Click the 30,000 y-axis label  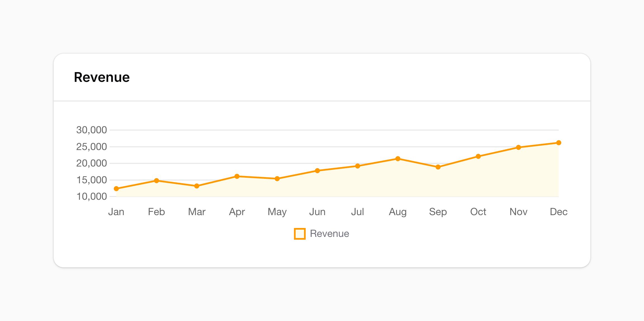91,130
